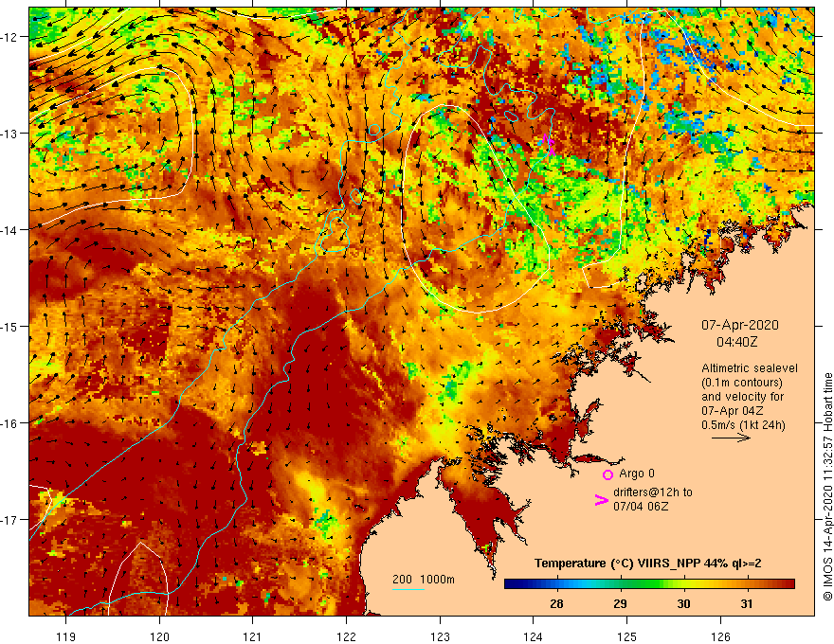Click the dark blue end of temperature colorbar
This screenshot has height=644, width=834.
(509, 584)
